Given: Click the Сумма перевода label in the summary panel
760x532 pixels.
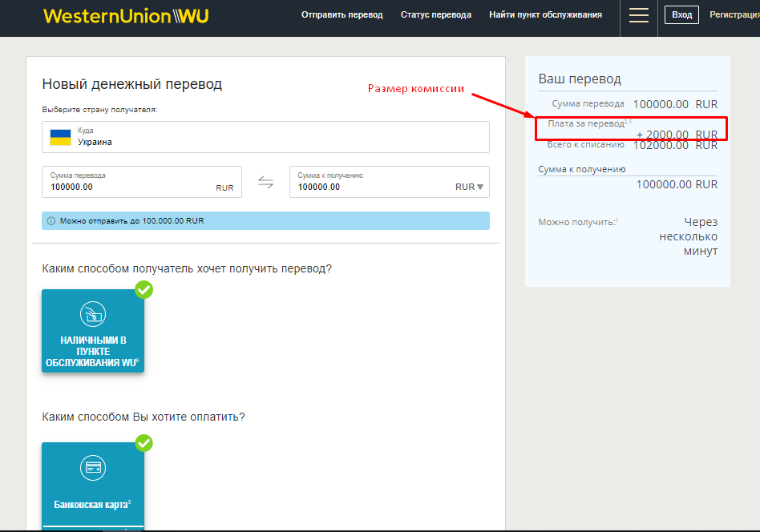Looking at the screenshot, I should [588, 103].
